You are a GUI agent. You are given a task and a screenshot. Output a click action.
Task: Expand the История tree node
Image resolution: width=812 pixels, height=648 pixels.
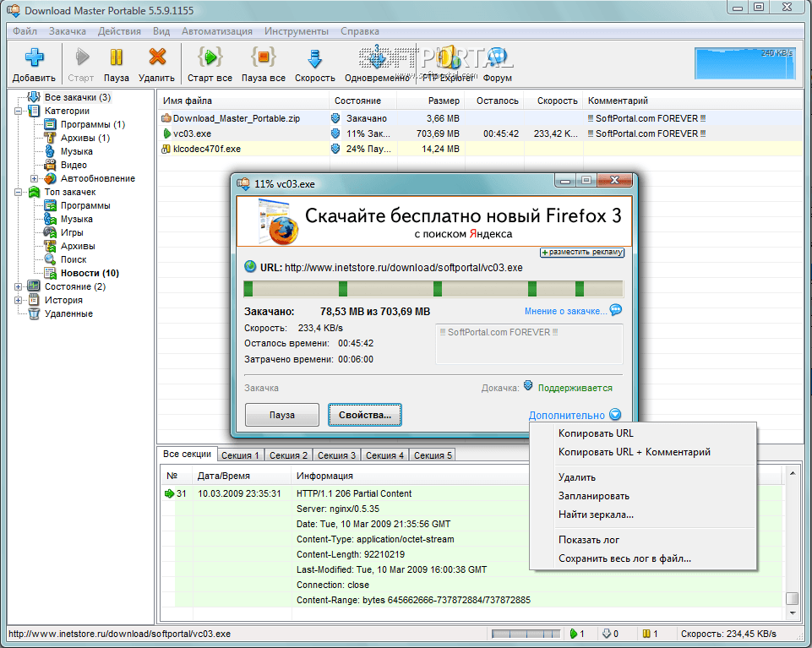[x=18, y=300]
